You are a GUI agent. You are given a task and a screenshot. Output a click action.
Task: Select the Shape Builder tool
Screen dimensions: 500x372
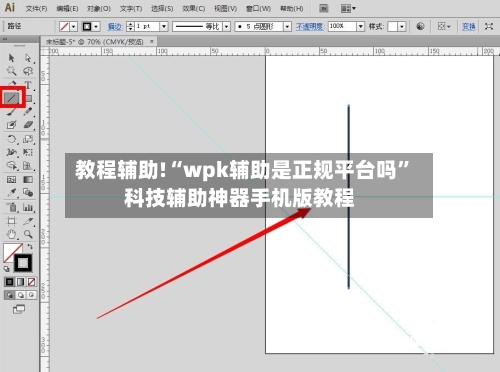[11, 166]
